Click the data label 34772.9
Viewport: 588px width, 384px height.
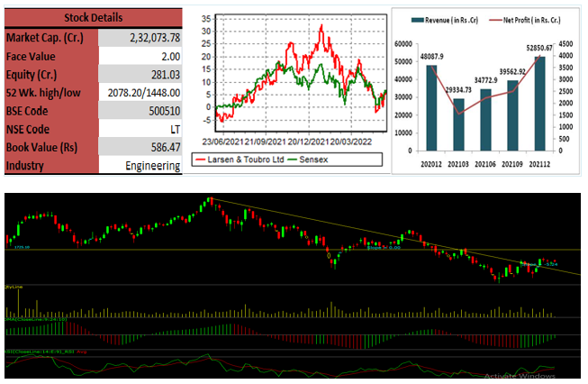pos(485,80)
